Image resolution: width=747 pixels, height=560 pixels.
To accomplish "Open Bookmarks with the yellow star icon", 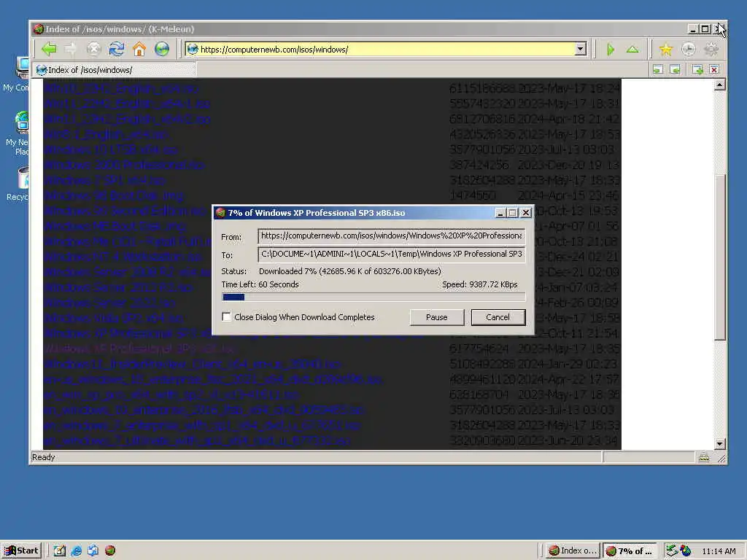I will [x=665, y=49].
